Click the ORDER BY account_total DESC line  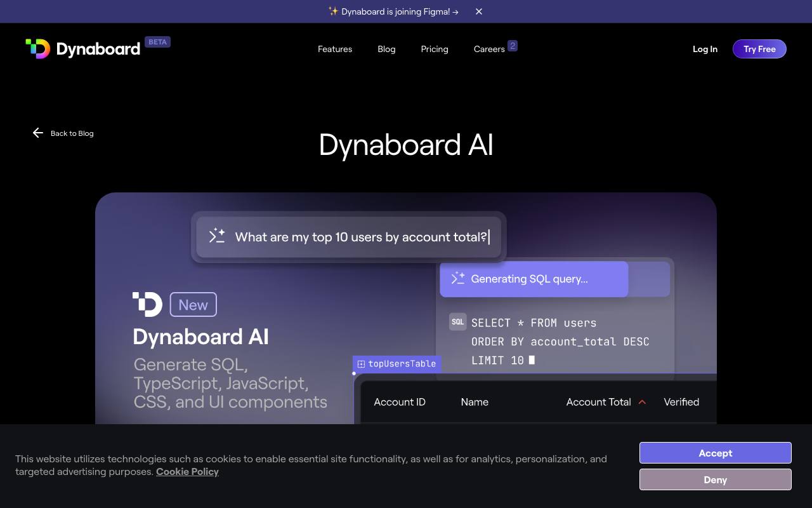560,342
